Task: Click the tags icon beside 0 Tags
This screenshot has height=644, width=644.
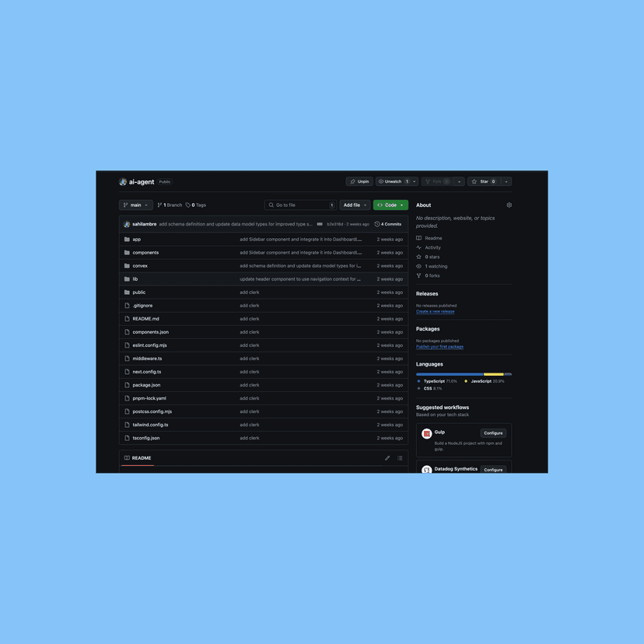Action: pos(187,205)
